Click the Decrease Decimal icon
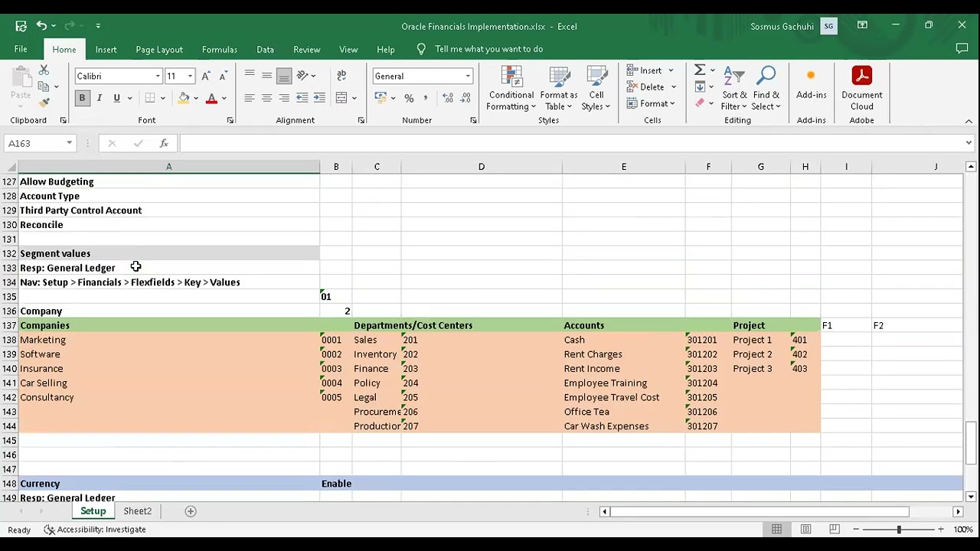The image size is (980, 551). tap(466, 98)
